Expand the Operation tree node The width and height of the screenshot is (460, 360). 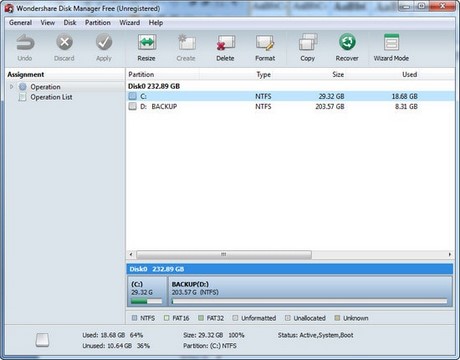pyautogui.click(x=12, y=87)
